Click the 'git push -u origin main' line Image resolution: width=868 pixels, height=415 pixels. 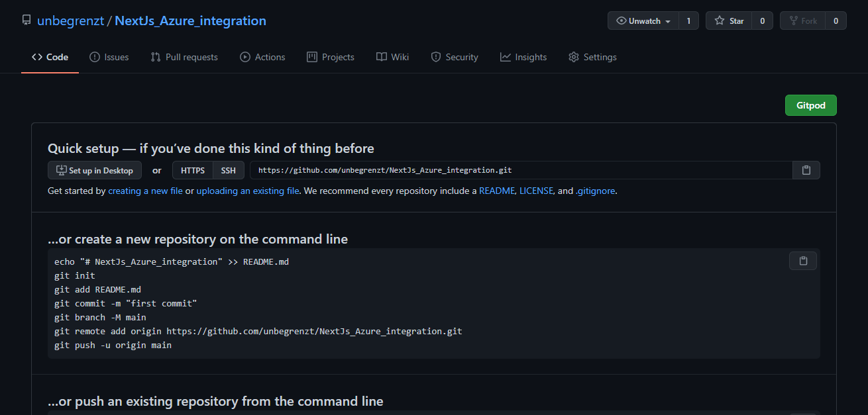pyautogui.click(x=113, y=345)
